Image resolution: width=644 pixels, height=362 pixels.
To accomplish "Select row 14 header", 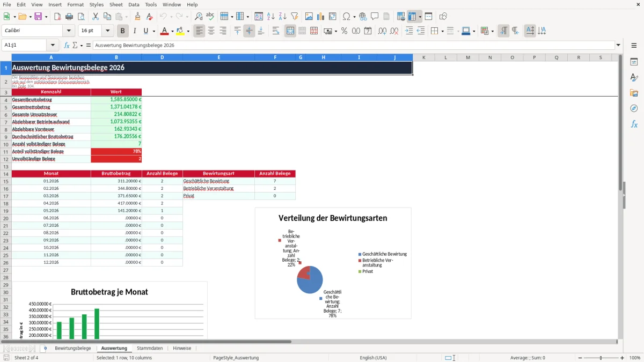I will pos(6,174).
